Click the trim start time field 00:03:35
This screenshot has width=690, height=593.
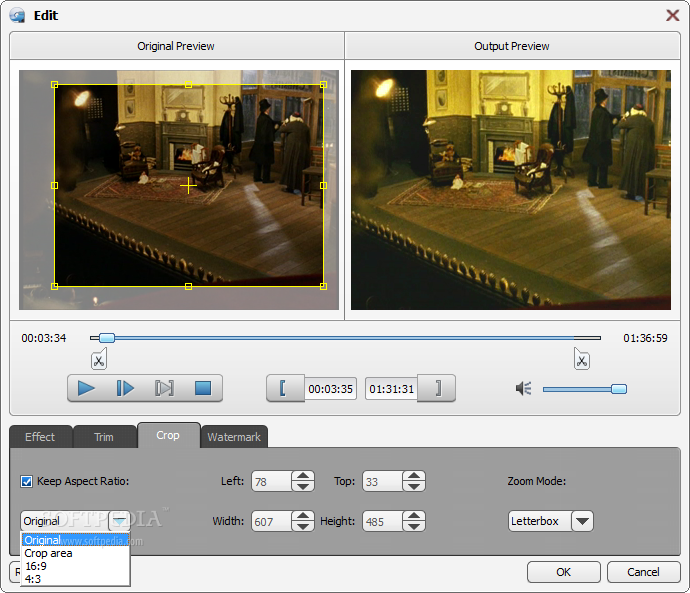(x=330, y=389)
